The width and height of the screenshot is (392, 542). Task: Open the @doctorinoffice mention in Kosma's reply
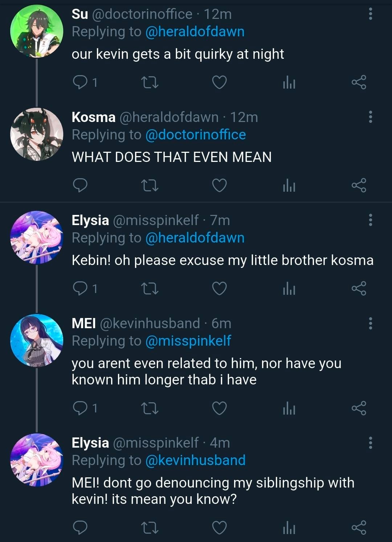(x=195, y=135)
